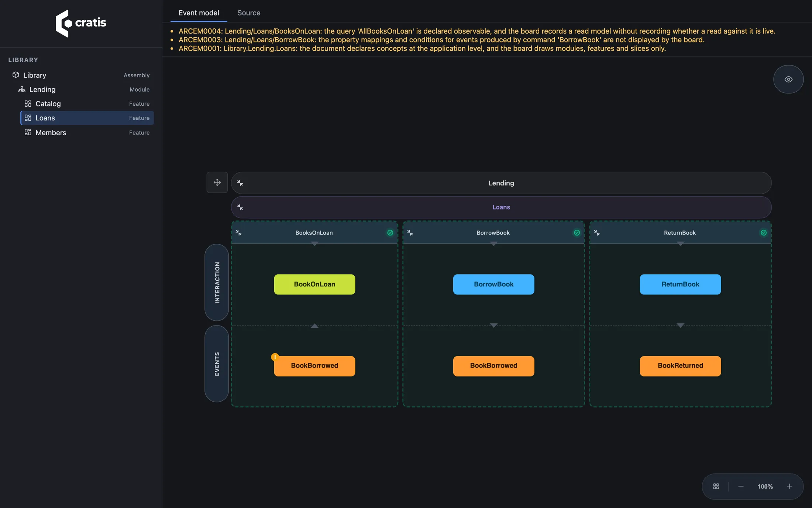Click the green check on BorrowBook slice
Viewport: 812px width, 508px height.
coord(577,233)
